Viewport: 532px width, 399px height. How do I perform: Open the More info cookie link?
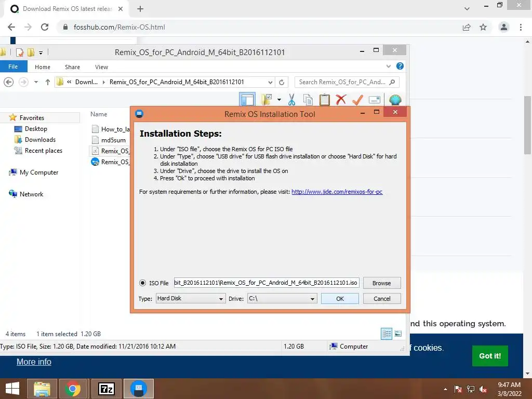pyautogui.click(x=34, y=362)
